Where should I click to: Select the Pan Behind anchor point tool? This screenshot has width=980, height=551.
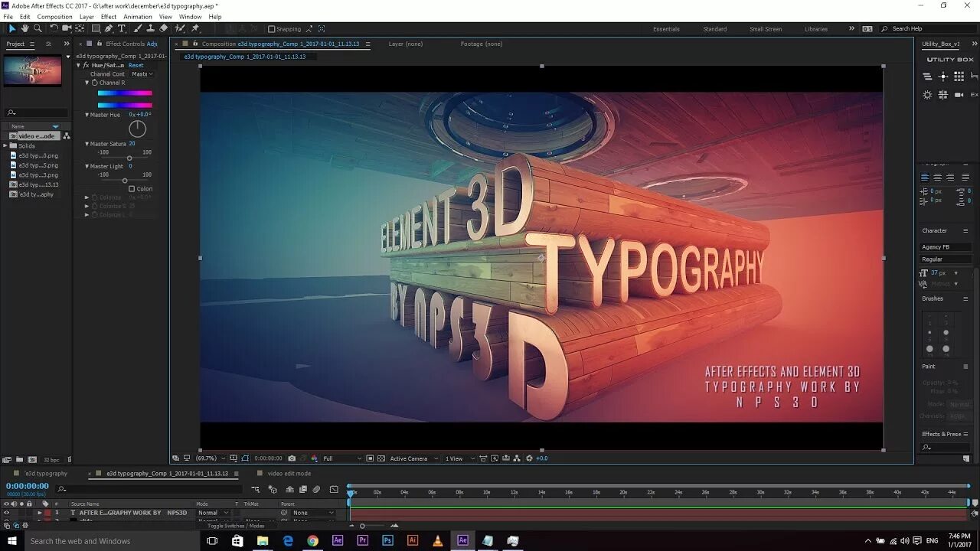80,28
